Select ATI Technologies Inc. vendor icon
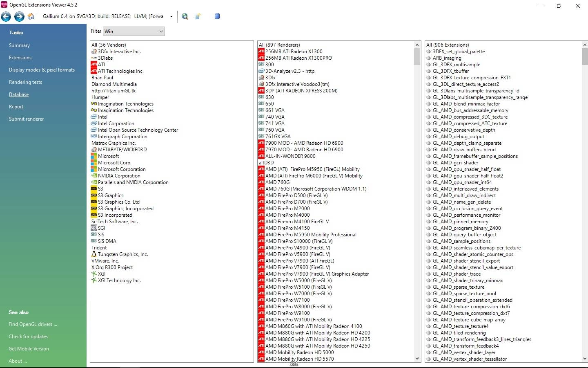588x368 pixels. 94,71
